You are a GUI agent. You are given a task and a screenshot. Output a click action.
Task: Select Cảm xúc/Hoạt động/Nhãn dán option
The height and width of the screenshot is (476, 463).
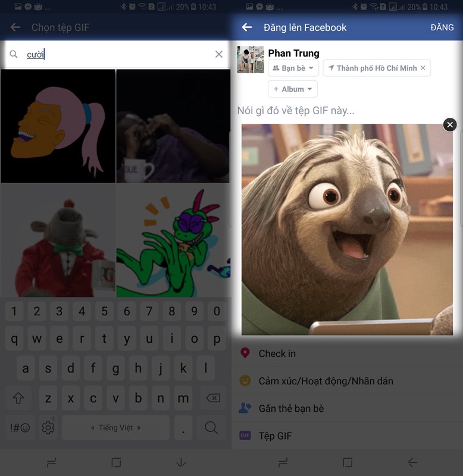[x=347, y=381]
